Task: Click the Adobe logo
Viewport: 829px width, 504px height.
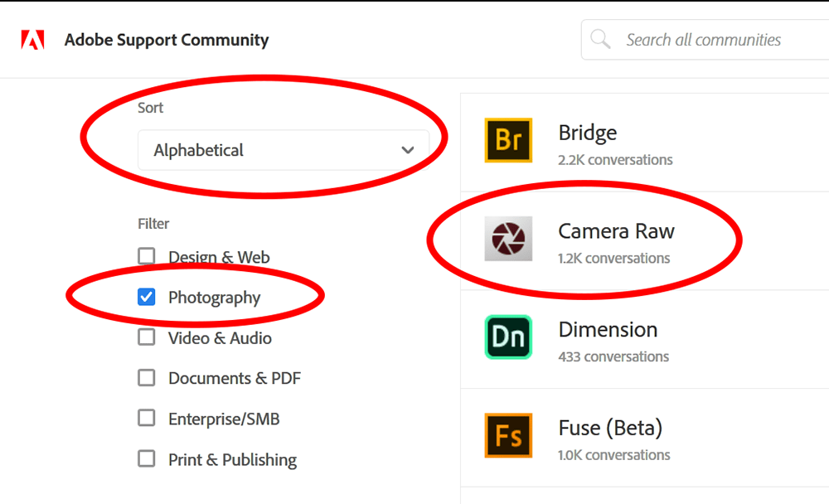Action: pos(32,39)
